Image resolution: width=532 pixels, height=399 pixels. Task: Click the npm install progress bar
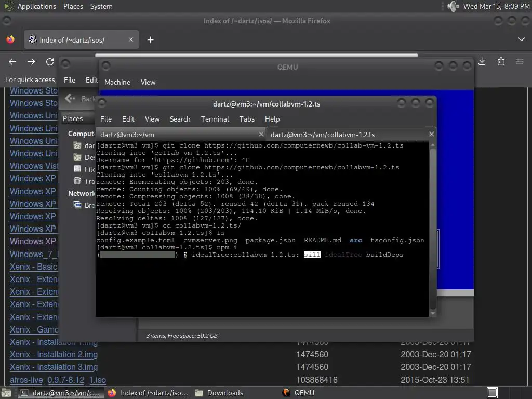click(x=137, y=255)
